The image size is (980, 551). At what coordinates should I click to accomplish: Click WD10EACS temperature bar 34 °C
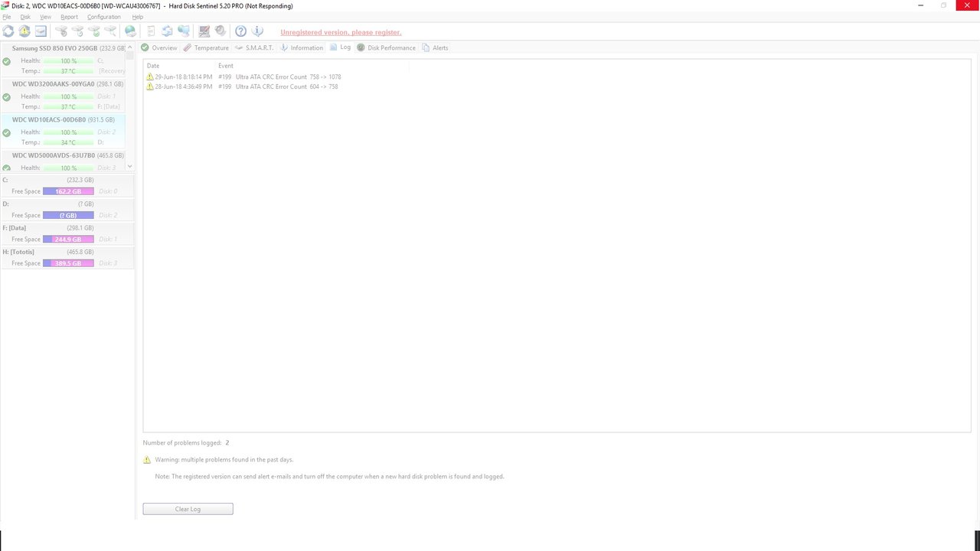click(68, 142)
